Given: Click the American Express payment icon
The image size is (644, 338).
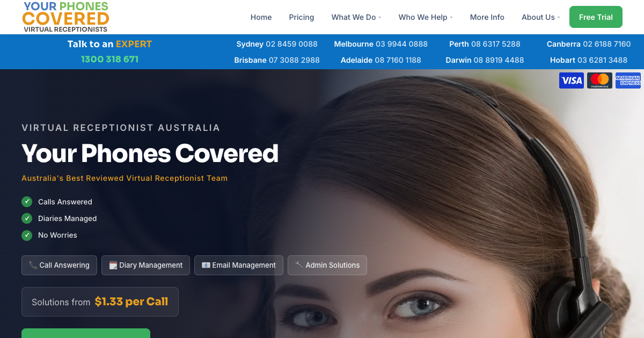Looking at the screenshot, I should tap(628, 80).
